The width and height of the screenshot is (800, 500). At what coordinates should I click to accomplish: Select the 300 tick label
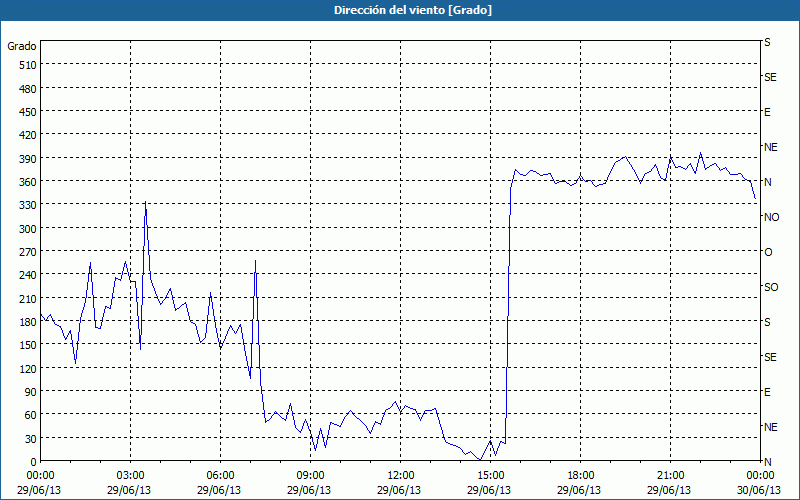click(x=29, y=229)
